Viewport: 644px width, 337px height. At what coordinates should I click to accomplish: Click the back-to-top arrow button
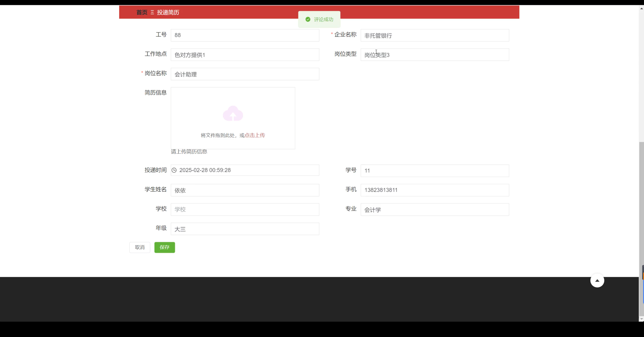[597, 280]
